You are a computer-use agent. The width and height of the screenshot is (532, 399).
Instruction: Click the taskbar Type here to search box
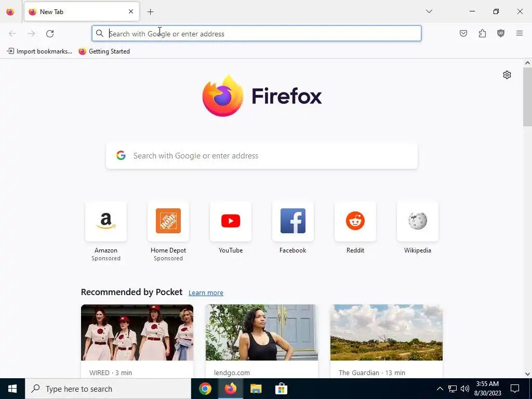[x=108, y=389]
